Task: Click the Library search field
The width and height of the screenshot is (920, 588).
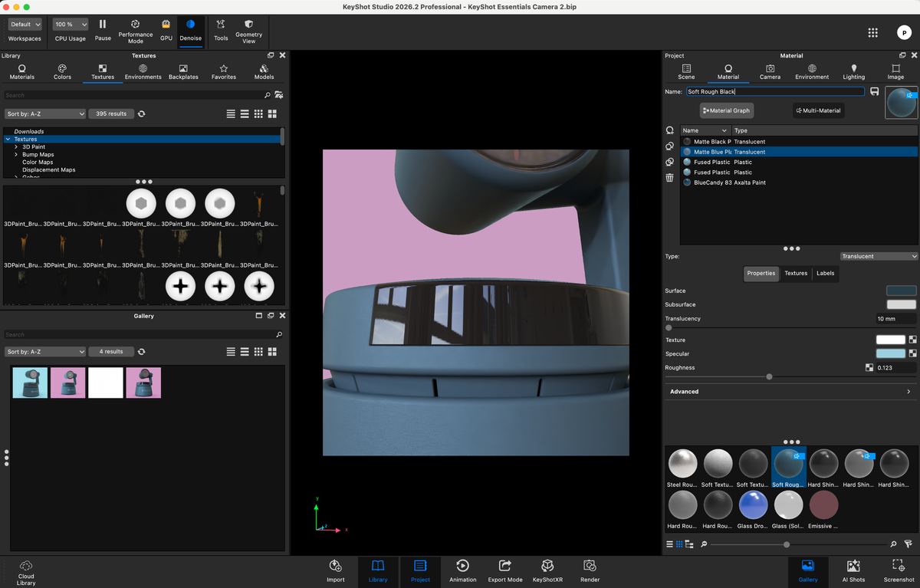Action: (134, 95)
